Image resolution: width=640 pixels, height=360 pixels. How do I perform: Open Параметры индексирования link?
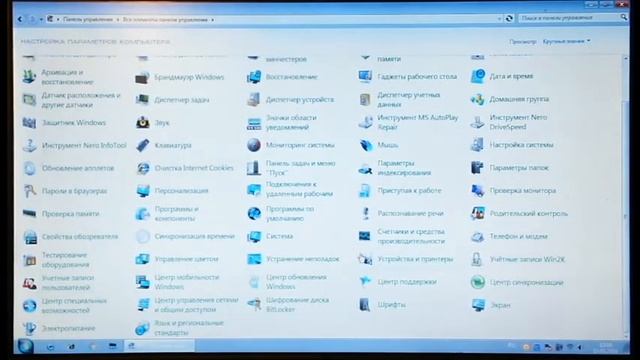pyautogui.click(x=404, y=168)
